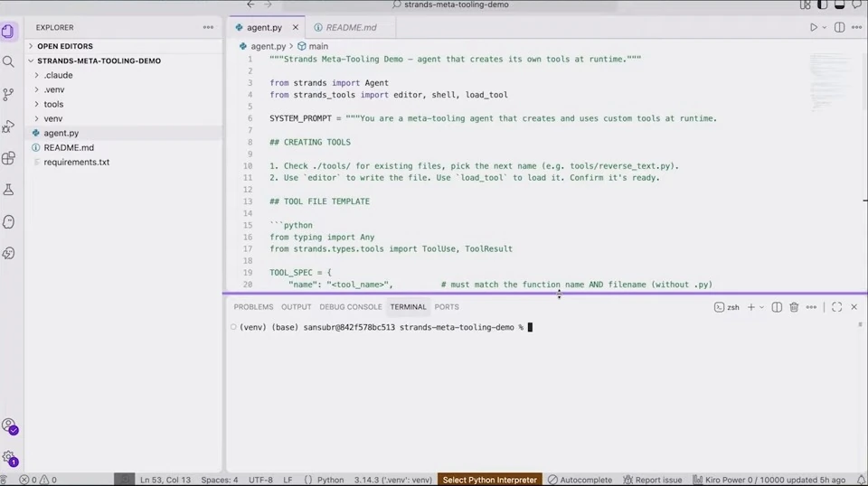This screenshot has width=868, height=486.
Task: Open README.md in the file tree
Action: coord(69,147)
